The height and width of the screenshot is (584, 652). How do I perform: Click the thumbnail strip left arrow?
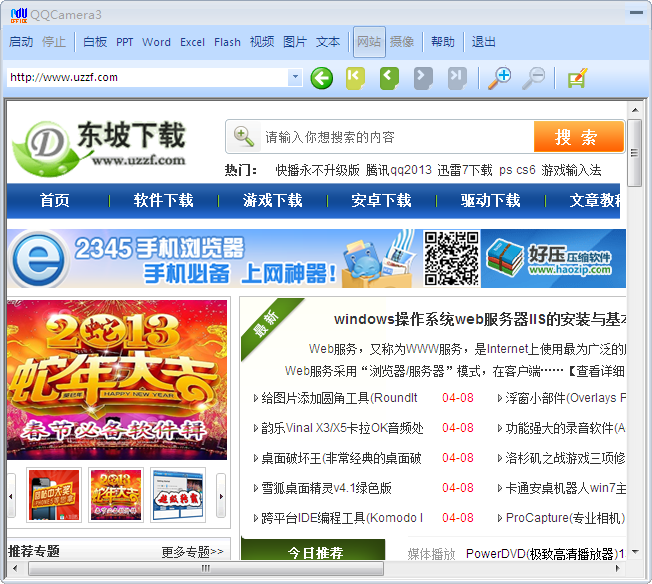[11, 496]
